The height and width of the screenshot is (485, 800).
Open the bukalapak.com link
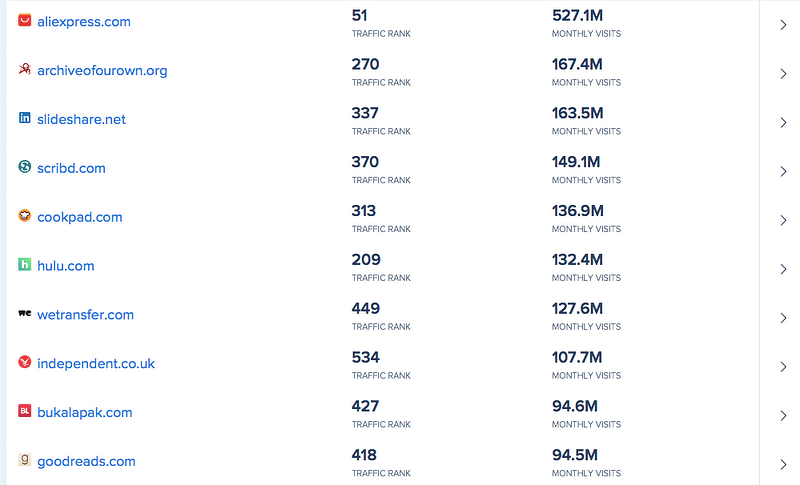(x=85, y=413)
